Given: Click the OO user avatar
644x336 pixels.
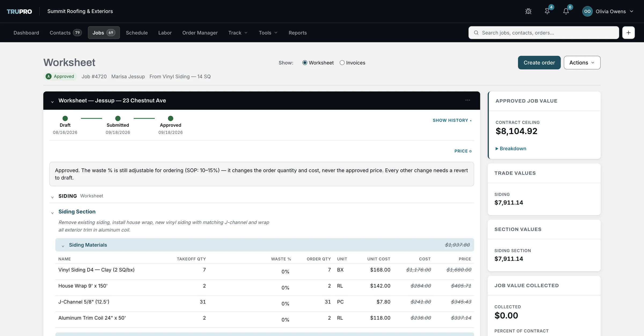Looking at the screenshot, I should (x=587, y=11).
